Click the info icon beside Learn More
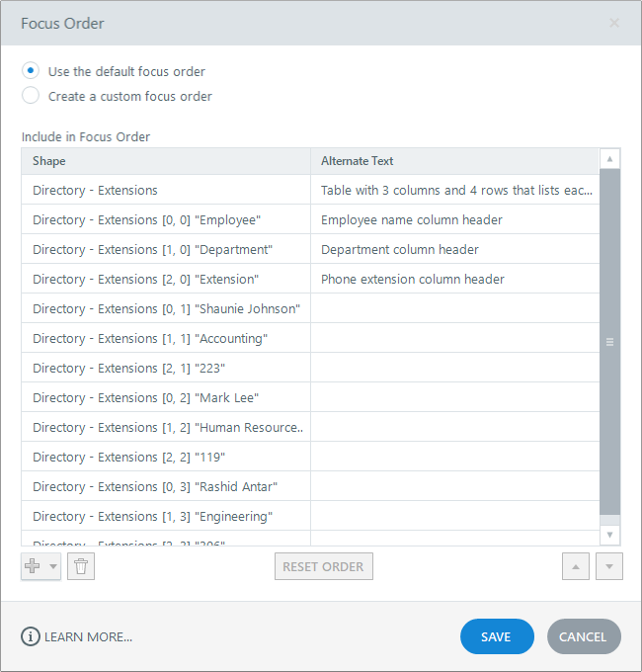 [x=31, y=636]
